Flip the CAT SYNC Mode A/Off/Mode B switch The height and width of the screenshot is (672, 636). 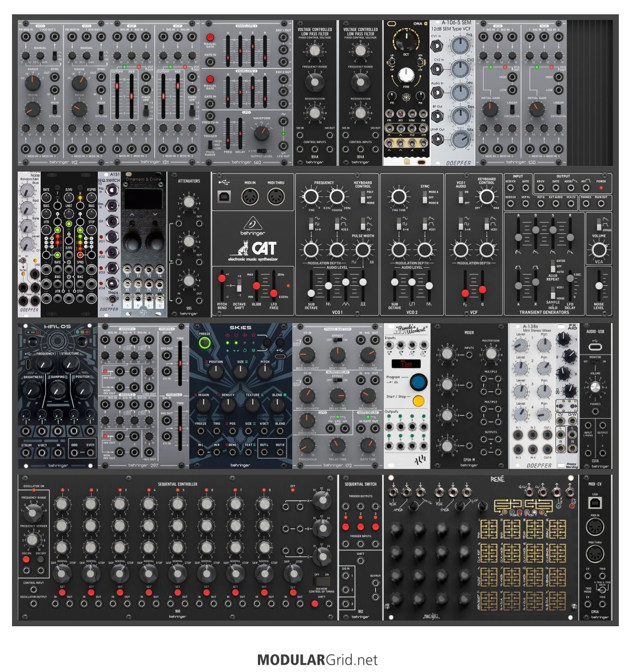tap(425, 197)
